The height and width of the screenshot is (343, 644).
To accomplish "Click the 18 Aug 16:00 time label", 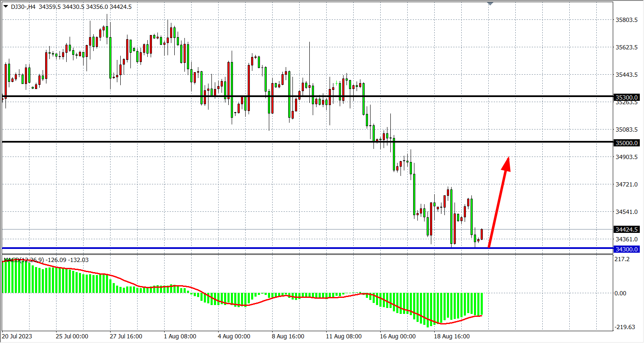I will [x=452, y=336].
